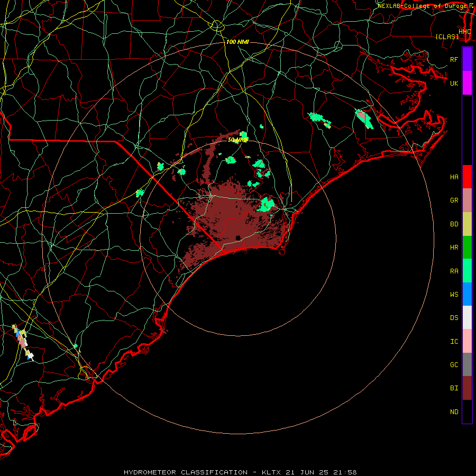Click the WS legend label
Image resolution: width=476 pixels, height=476 pixels.
click(x=454, y=295)
